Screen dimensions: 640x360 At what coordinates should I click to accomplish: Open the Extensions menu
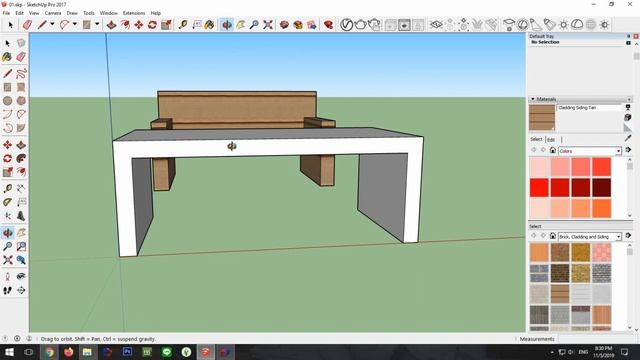pos(134,13)
